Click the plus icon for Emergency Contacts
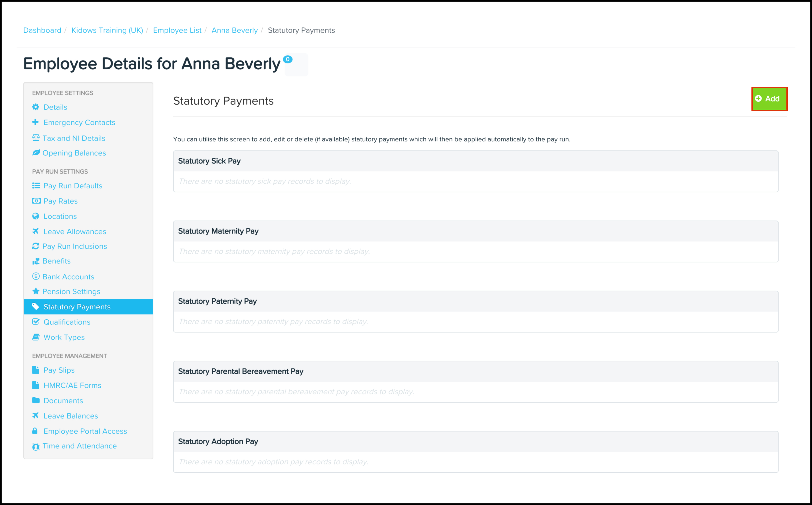Image resolution: width=812 pixels, height=505 pixels. click(x=35, y=122)
